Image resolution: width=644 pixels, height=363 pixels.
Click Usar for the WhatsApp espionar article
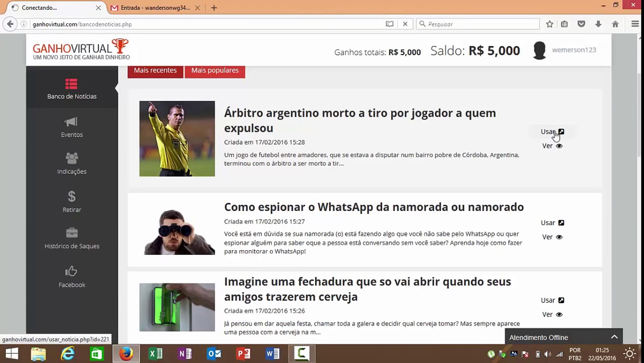pyautogui.click(x=552, y=223)
